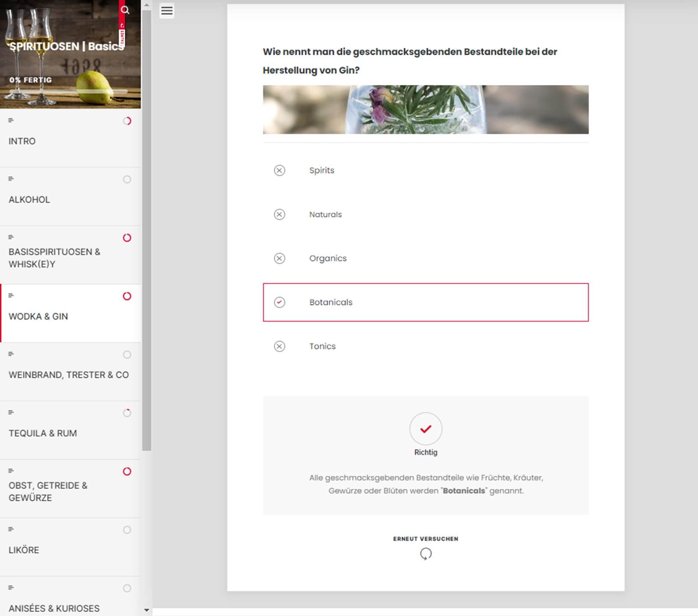Click the lines icon above LIKÖRE

[11, 529]
